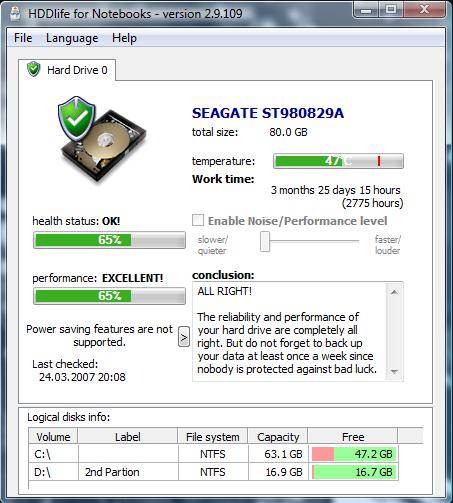Select the Hard Drive 0 tab
This screenshot has height=503, width=453.
pyautogui.click(x=67, y=70)
